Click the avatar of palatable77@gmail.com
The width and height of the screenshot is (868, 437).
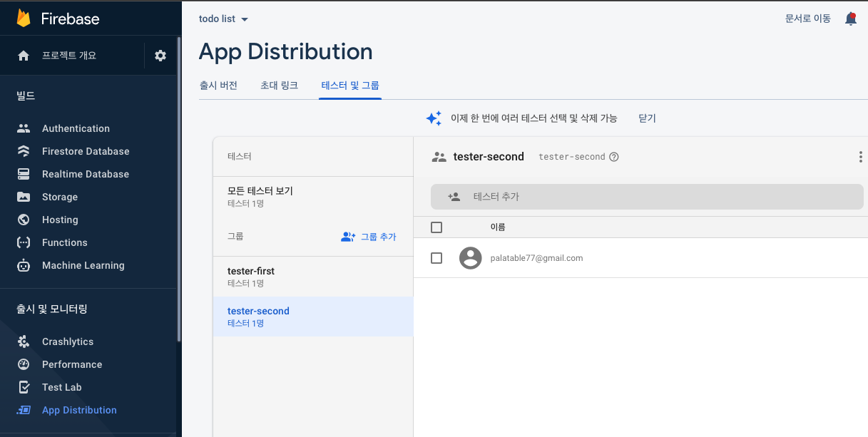(x=470, y=258)
